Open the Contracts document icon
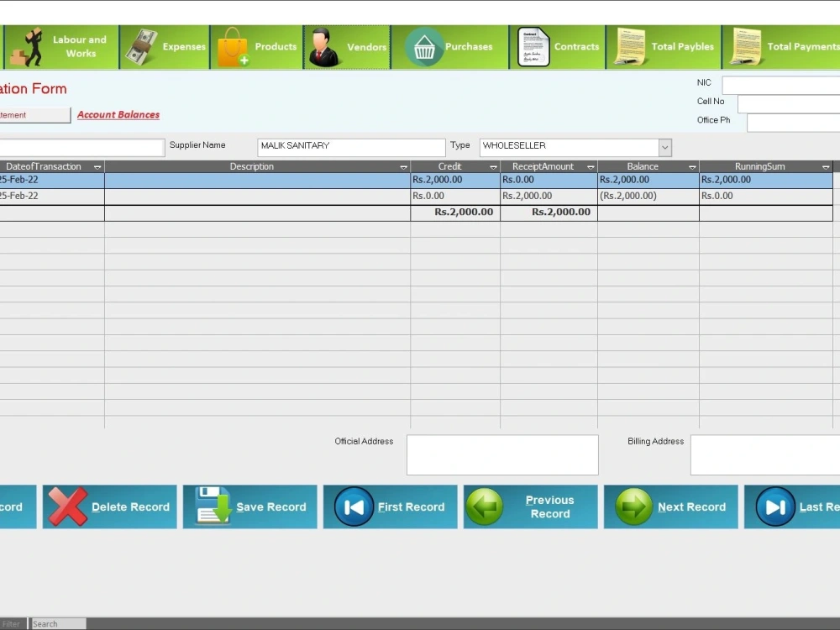Image resolution: width=840 pixels, height=630 pixels. [533, 47]
